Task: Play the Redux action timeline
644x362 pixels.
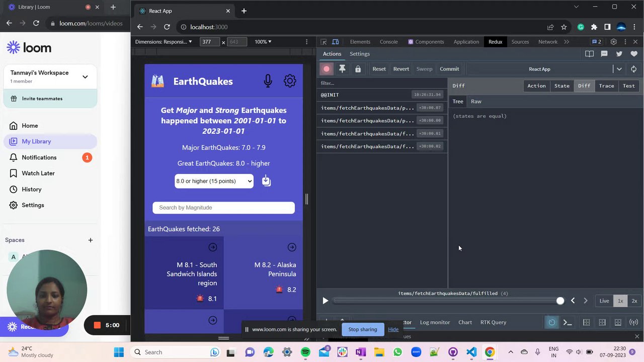Action: [x=325, y=301]
